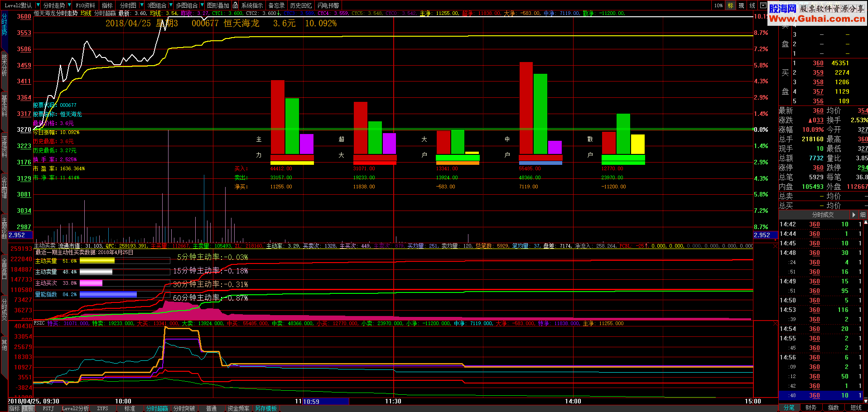Open 历史回忆 history replay
The image size is (868, 412).
301,5
